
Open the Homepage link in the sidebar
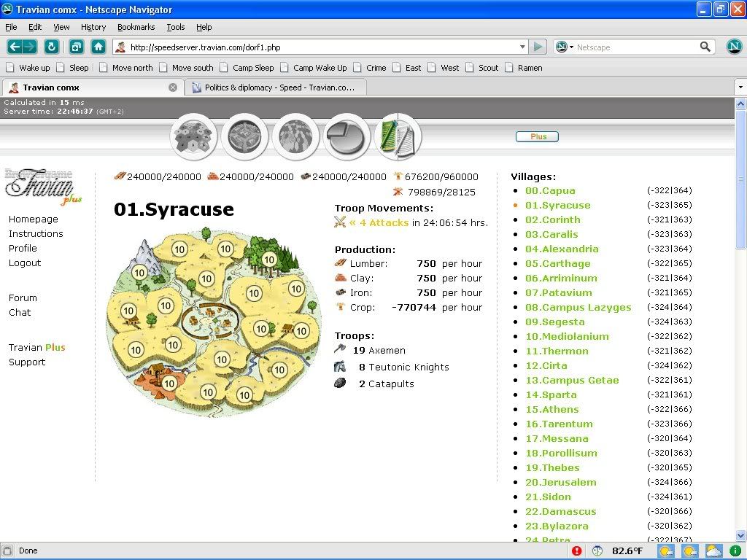pos(34,219)
